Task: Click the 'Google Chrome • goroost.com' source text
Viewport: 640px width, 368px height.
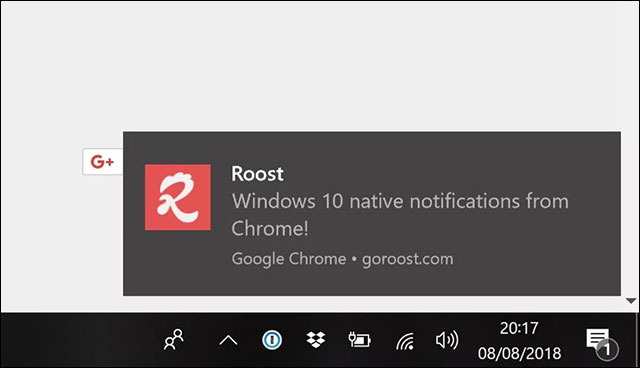Action: point(342,259)
